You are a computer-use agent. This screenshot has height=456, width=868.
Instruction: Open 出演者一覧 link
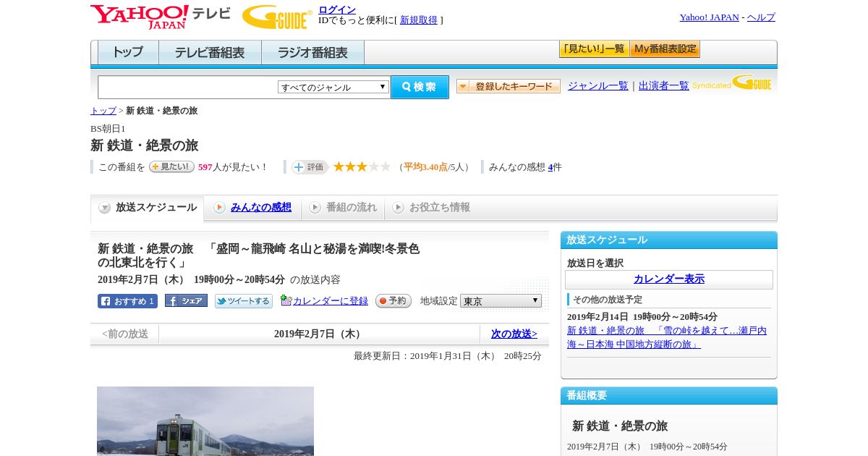point(664,85)
